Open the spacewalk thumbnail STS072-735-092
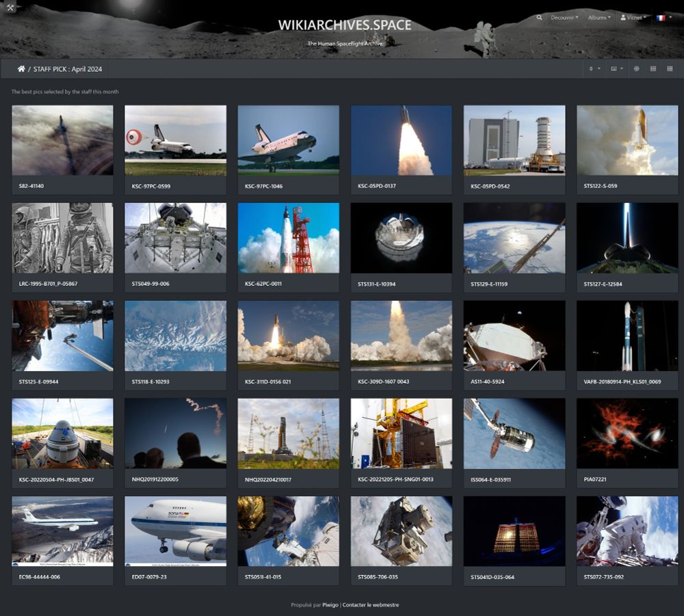 click(x=627, y=531)
